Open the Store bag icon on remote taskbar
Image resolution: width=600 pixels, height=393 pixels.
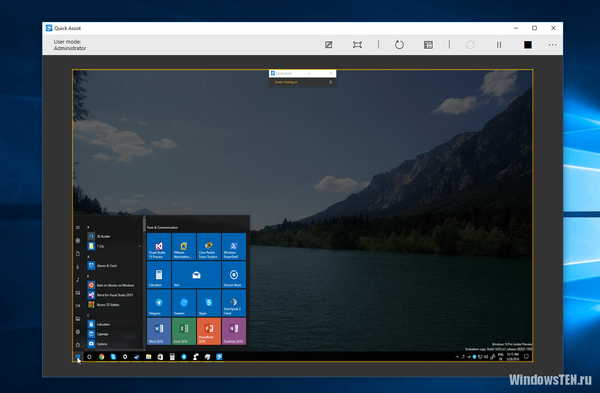click(x=160, y=357)
